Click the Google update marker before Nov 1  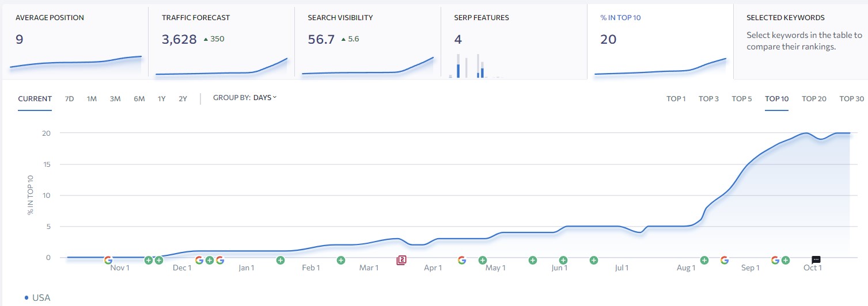(108, 260)
